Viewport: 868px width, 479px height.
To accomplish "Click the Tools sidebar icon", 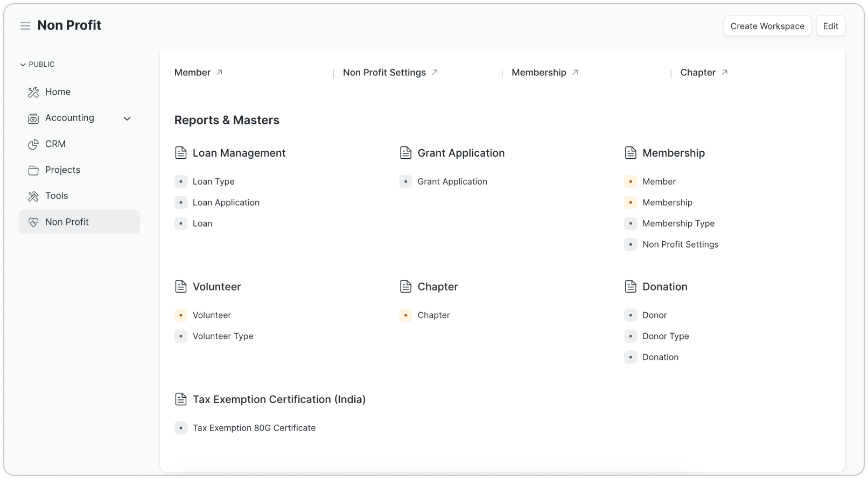I will (33, 196).
